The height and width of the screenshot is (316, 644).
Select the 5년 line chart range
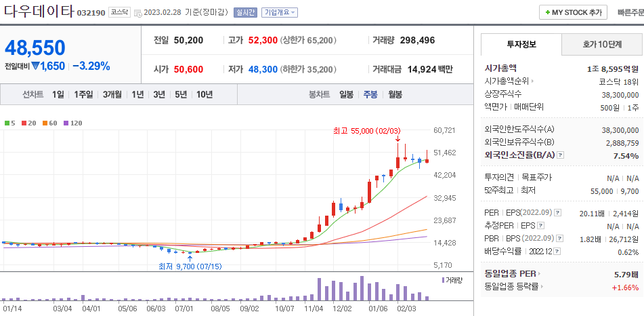point(181,94)
